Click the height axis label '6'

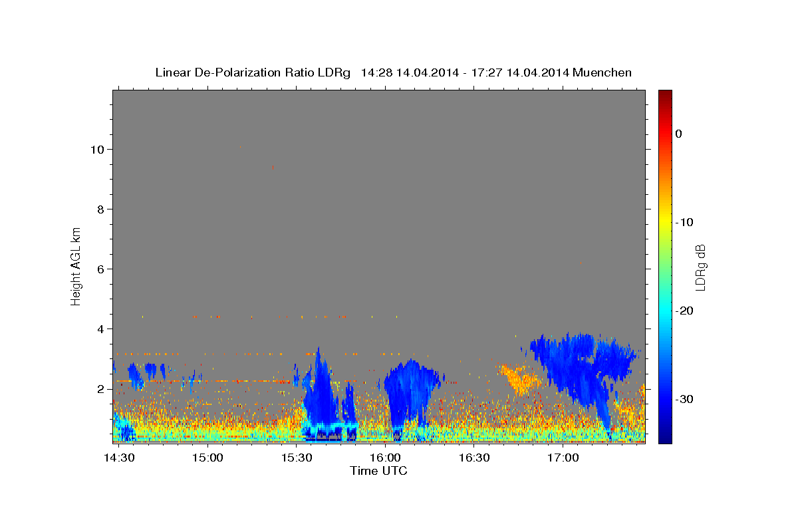point(100,269)
